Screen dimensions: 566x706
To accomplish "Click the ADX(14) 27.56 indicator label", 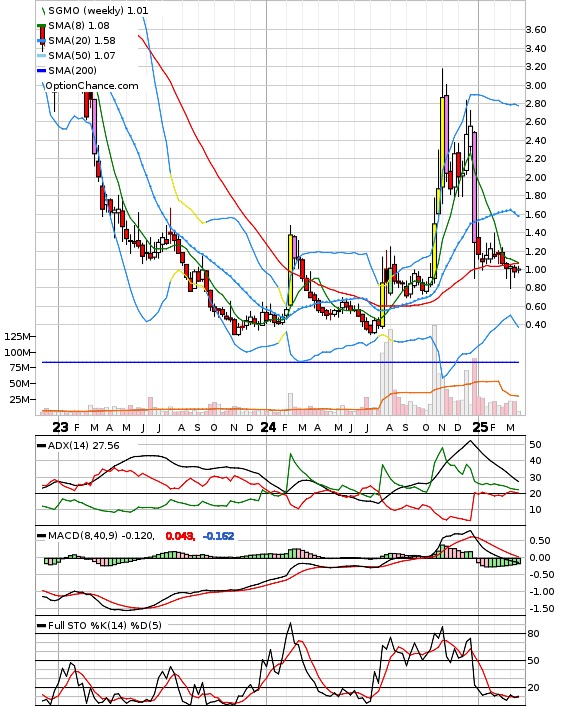I will (83, 446).
